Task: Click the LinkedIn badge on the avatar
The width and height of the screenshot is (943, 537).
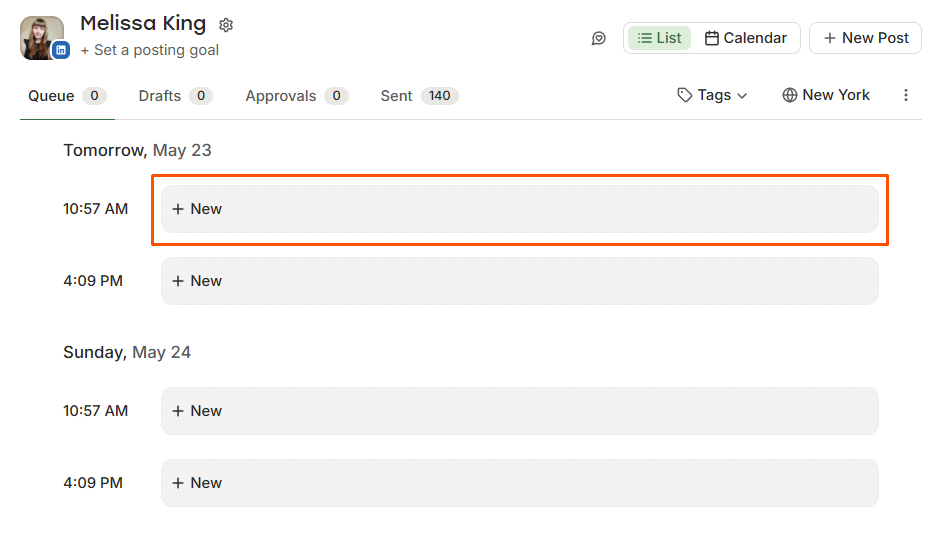Action: point(61,50)
